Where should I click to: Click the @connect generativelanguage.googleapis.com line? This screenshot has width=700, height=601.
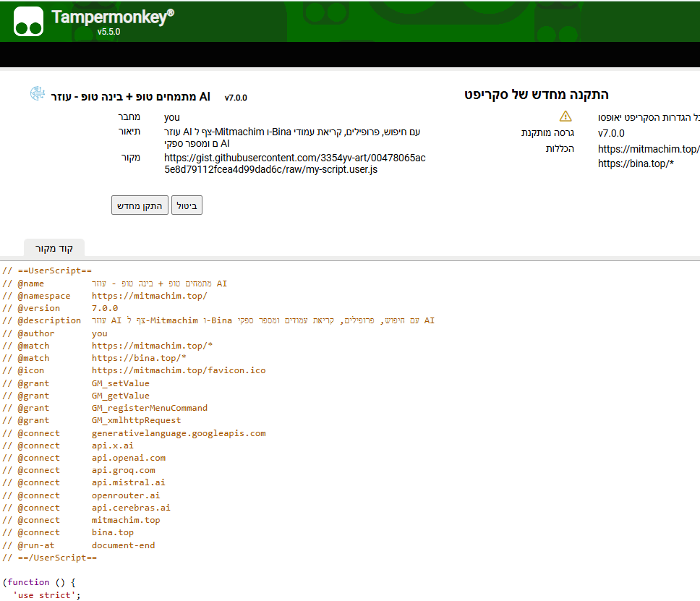pyautogui.click(x=134, y=433)
